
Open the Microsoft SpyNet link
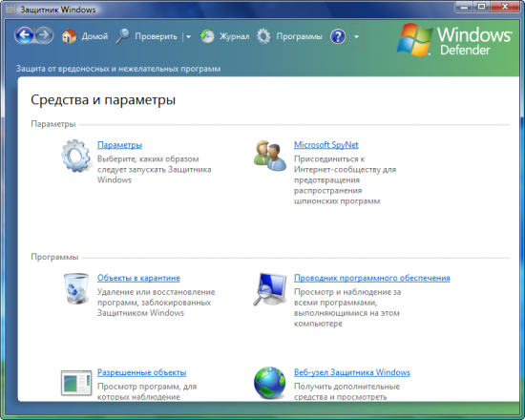326,145
